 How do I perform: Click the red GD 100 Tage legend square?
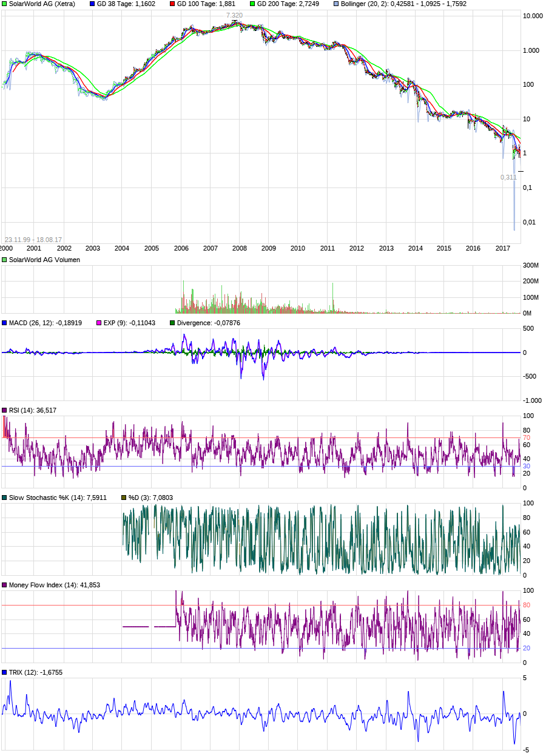[x=172, y=4]
